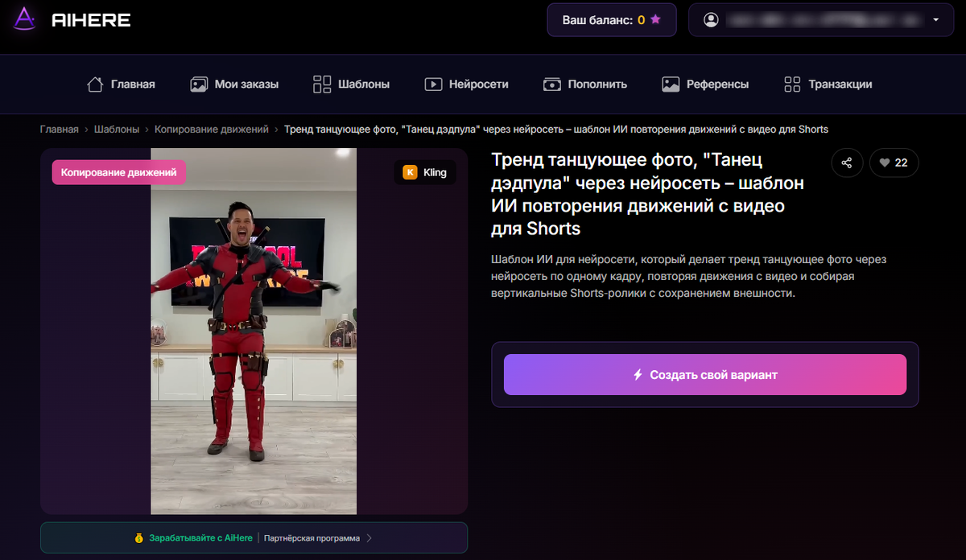
Task: Click chevron after Партнёрская программа
Action: (x=369, y=537)
